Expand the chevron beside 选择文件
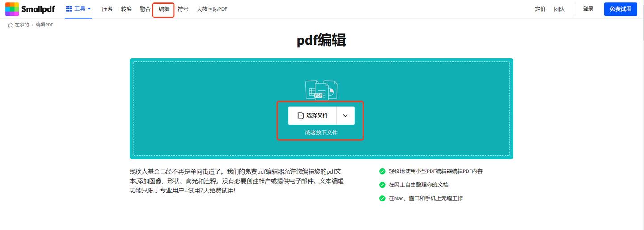Image resolution: width=644 pixels, height=230 pixels. coord(345,116)
